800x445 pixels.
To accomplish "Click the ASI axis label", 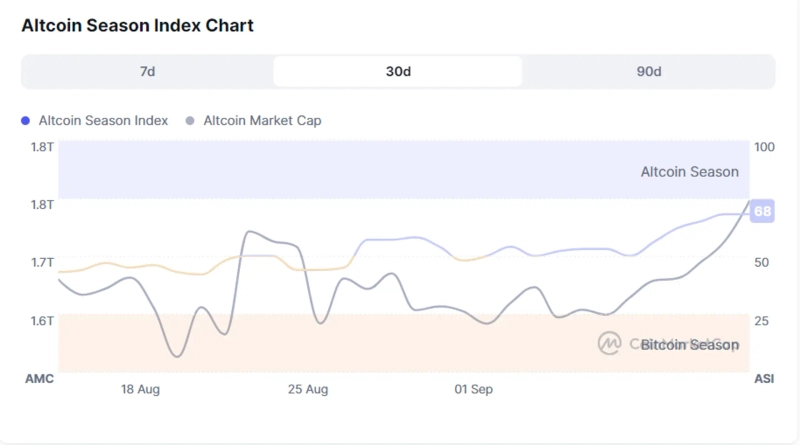I will tap(764, 379).
